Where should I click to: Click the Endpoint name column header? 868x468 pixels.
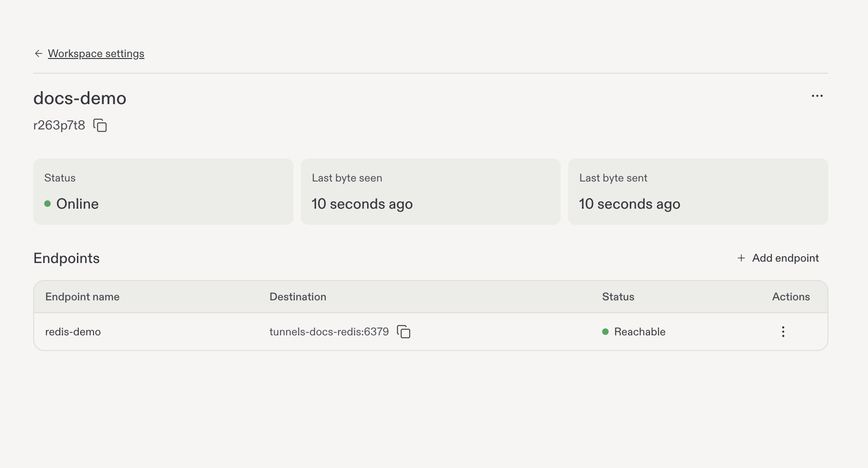[x=82, y=297]
